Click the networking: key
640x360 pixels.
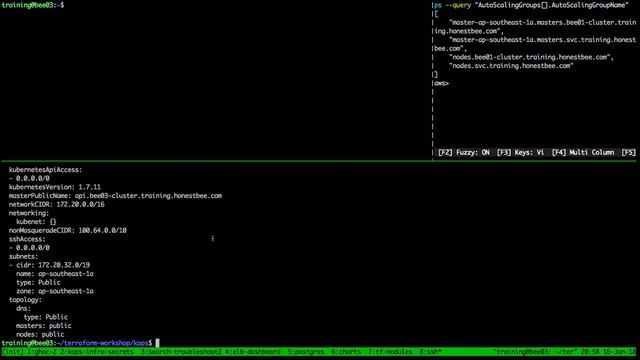[x=29, y=213]
